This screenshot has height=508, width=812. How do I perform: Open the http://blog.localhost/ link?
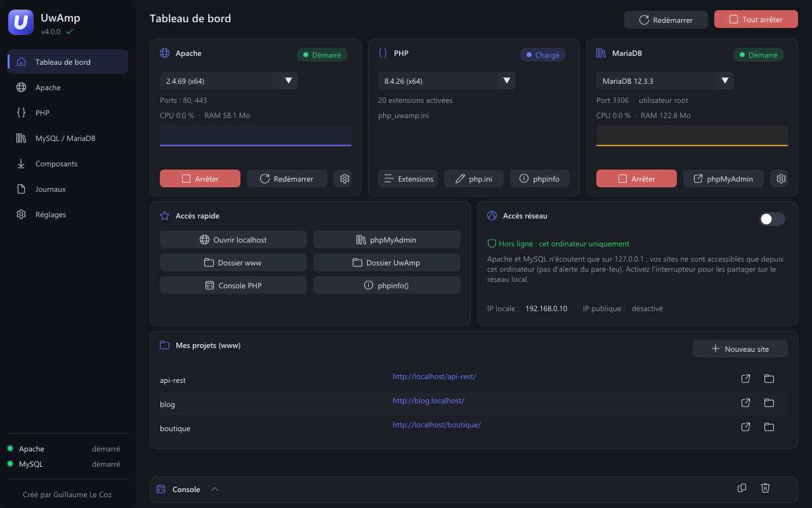pos(428,401)
